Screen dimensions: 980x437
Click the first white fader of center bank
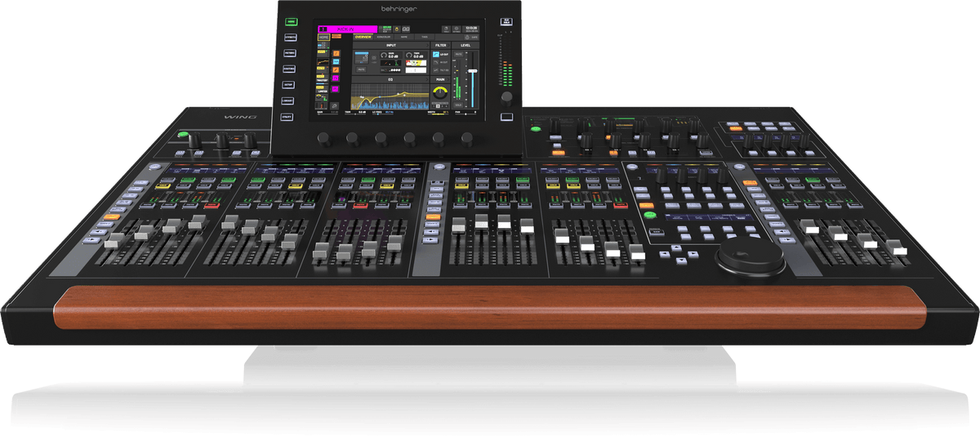click(459, 224)
